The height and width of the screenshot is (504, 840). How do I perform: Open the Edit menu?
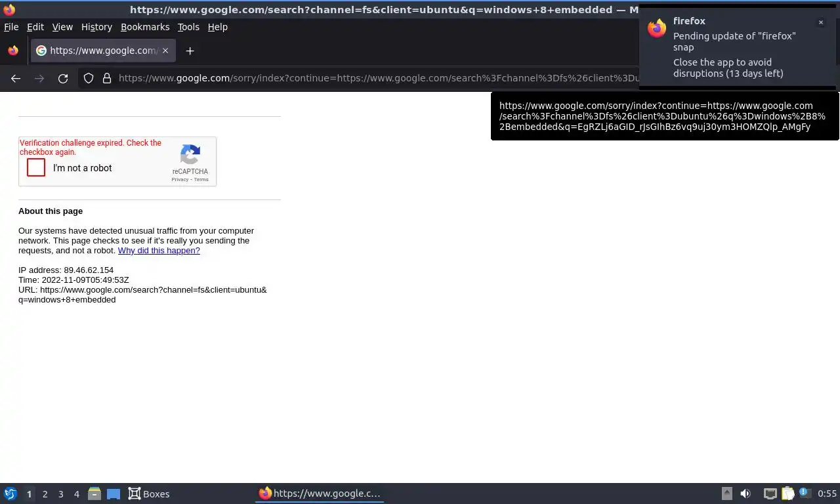[x=35, y=27]
